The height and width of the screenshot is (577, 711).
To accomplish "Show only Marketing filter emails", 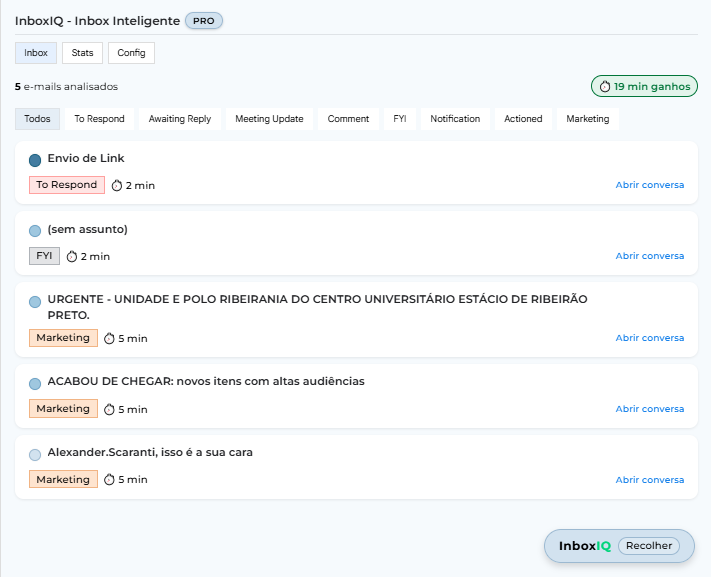I will point(587,119).
